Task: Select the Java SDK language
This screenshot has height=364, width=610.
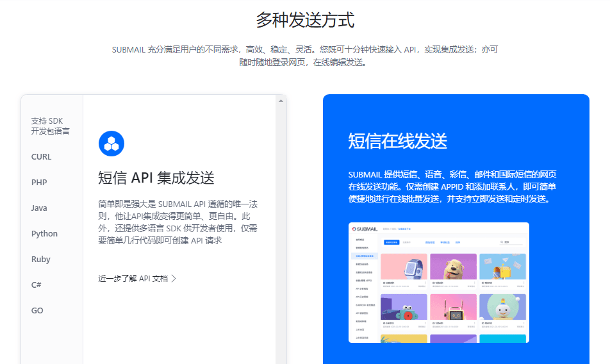Action: click(x=39, y=208)
